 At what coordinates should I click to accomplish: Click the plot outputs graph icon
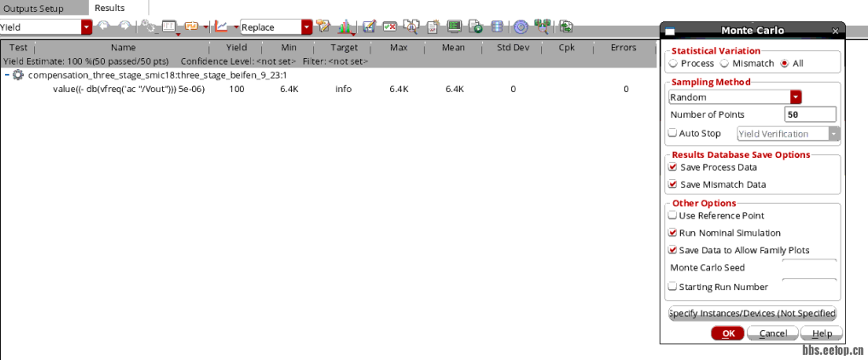pyautogui.click(x=222, y=26)
